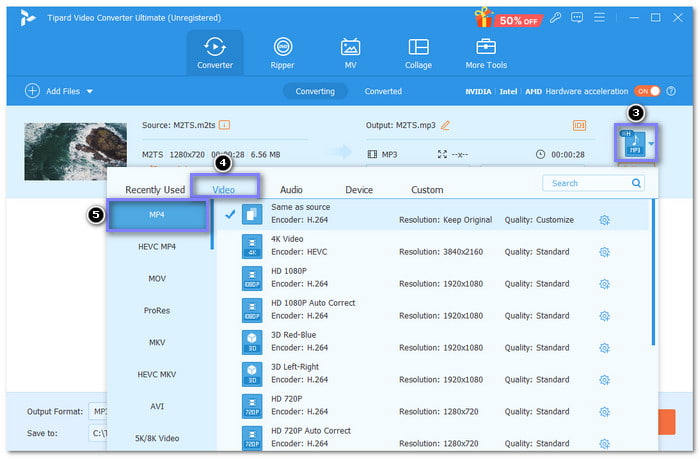Toggle hardware acceleration ON switch
The width and height of the screenshot is (700, 458).
(x=647, y=91)
